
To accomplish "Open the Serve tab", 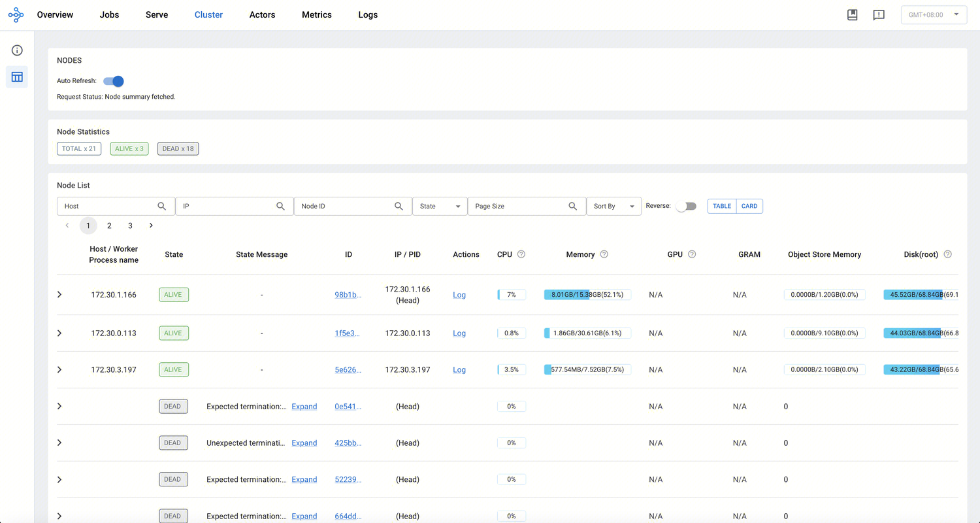I will pyautogui.click(x=157, y=14).
